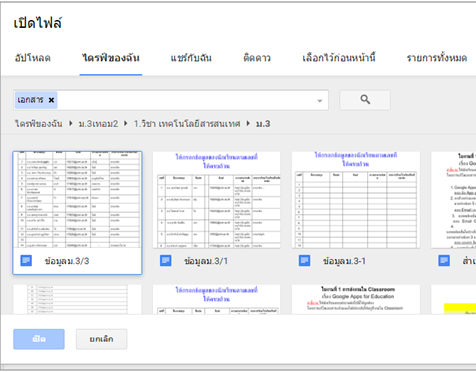Remove the เอกสาร filter chip
Screen dimensions: 476x372
point(51,100)
